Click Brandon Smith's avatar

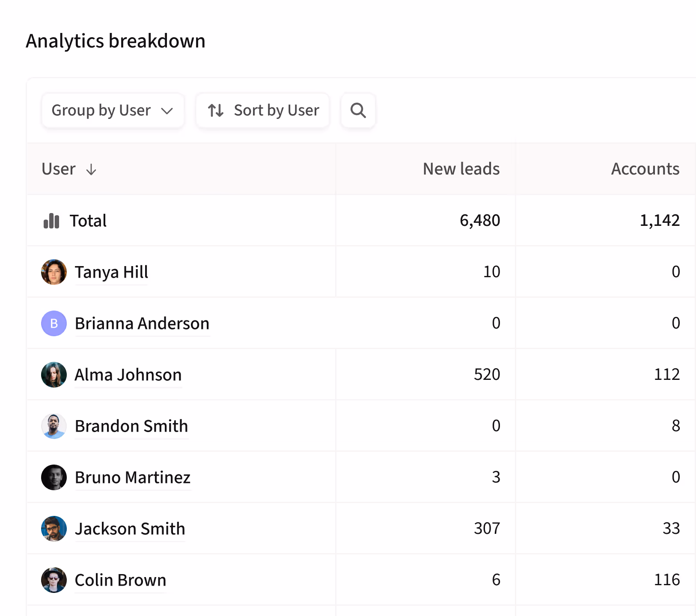(x=54, y=426)
